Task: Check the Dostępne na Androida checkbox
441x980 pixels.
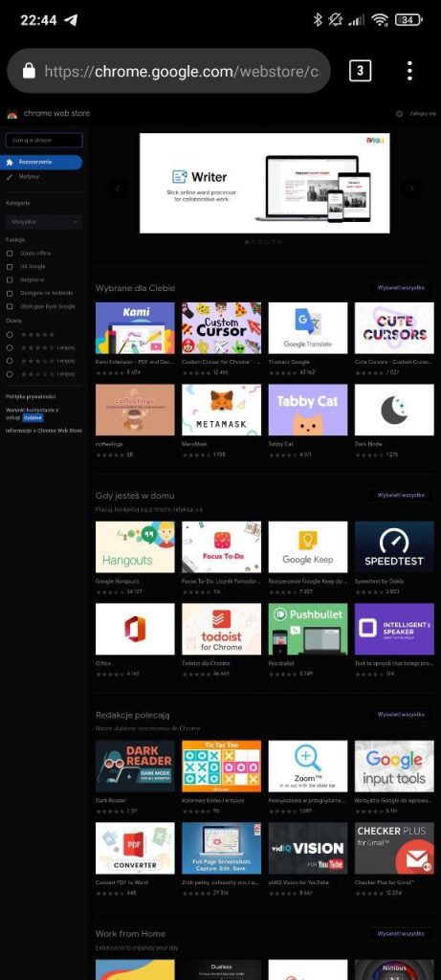Action: point(10,293)
